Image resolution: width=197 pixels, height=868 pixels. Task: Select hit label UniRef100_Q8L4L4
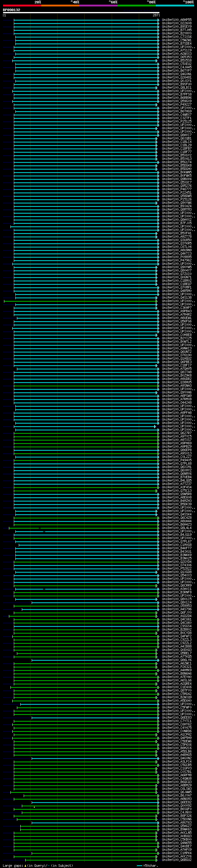pyautogui.click(x=177, y=528)
